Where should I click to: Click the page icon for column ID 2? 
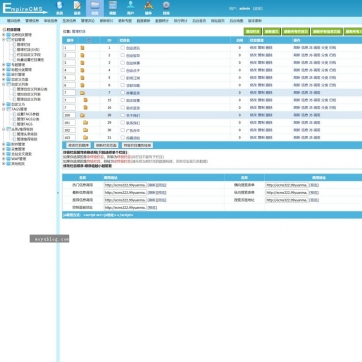tap(82, 55)
